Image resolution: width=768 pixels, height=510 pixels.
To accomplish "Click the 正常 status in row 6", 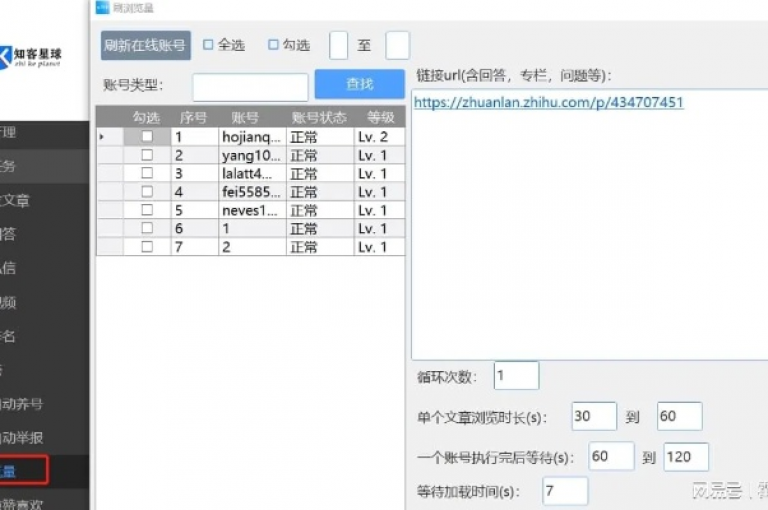I will pyautogui.click(x=320, y=229).
